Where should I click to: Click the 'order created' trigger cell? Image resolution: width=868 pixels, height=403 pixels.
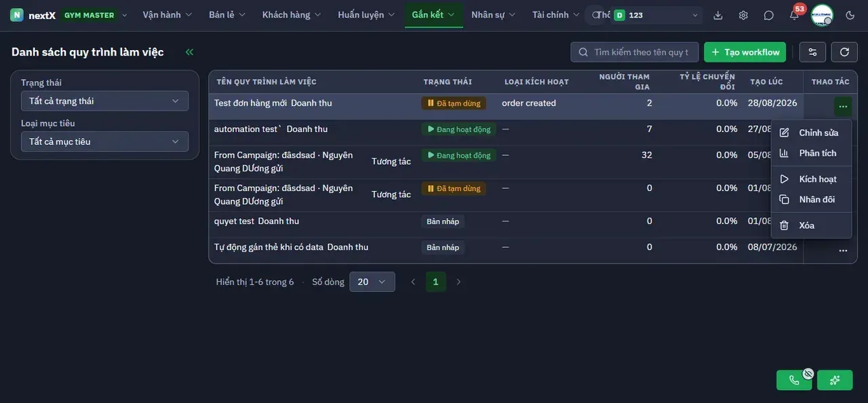529,103
